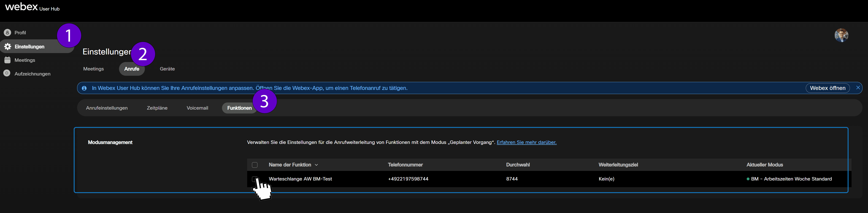Select the Einstellungen gear icon
The height and width of the screenshot is (213, 868).
pos(7,46)
